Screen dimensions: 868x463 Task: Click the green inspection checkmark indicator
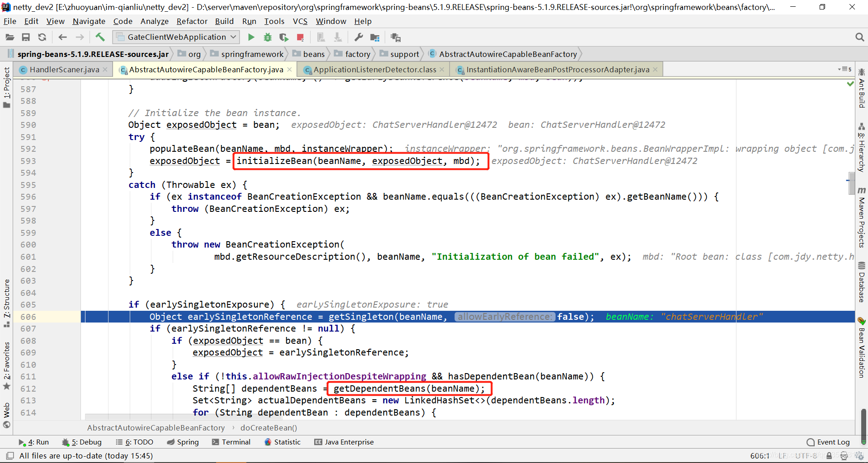pyautogui.click(x=850, y=84)
